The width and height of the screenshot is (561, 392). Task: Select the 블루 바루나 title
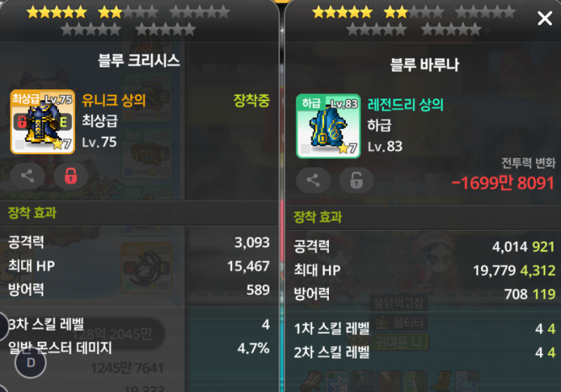(x=424, y=65)
